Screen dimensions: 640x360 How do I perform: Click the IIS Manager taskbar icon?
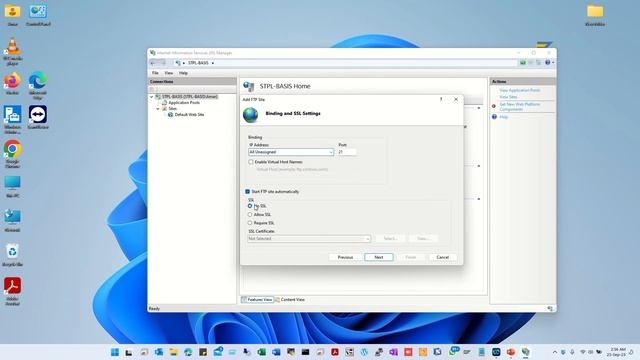click(525, 352)
